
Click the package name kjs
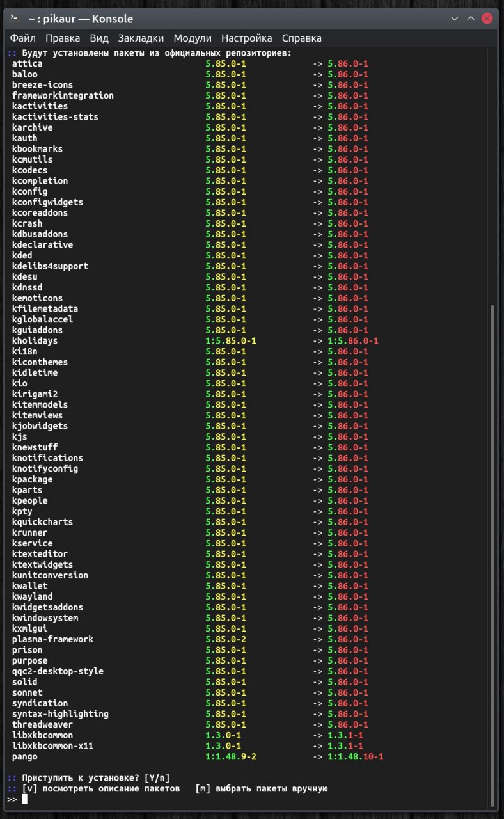tap(19, 437)
